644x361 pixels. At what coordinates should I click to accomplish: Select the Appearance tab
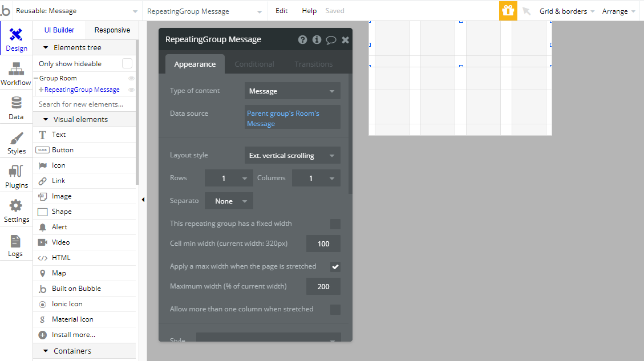(x=195, y=64)
